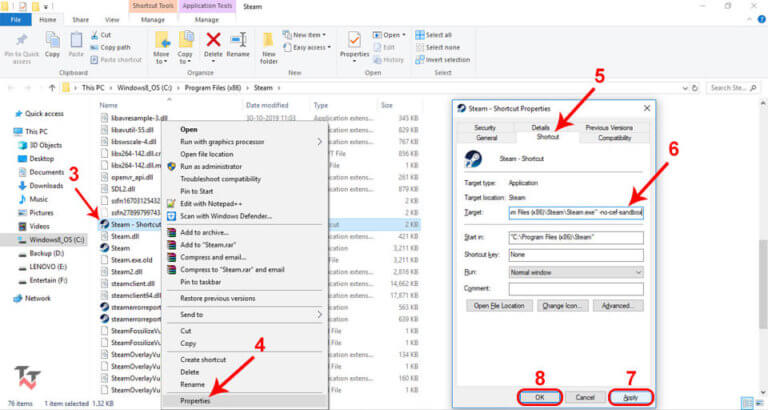The height and width of the screenshot is (410, 768).
Task: Click the Start in input field
Action: pyautogui.click(x=576, y=238)
